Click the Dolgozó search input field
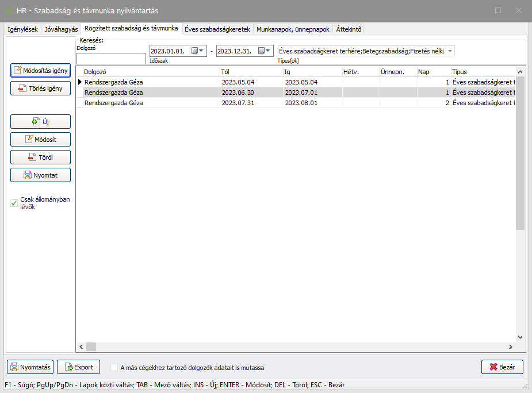 click(111, 59)
